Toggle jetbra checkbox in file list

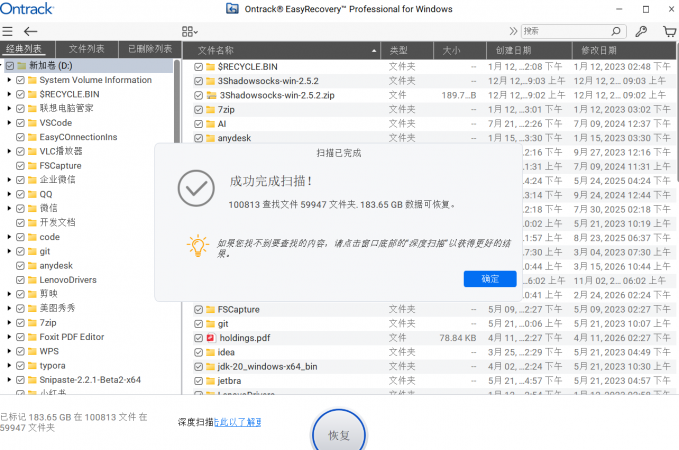point(198,381)
